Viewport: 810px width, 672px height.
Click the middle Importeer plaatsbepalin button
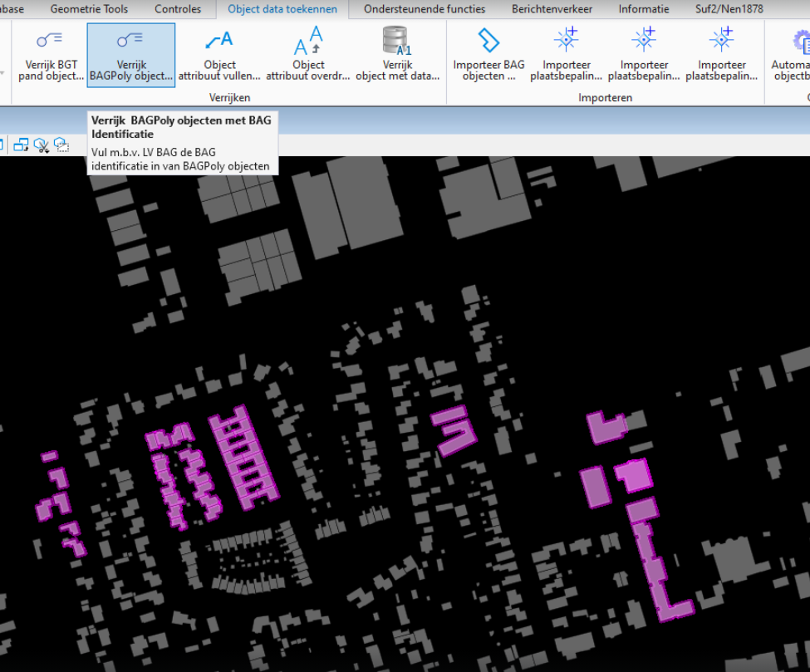(x=644, y=55)
